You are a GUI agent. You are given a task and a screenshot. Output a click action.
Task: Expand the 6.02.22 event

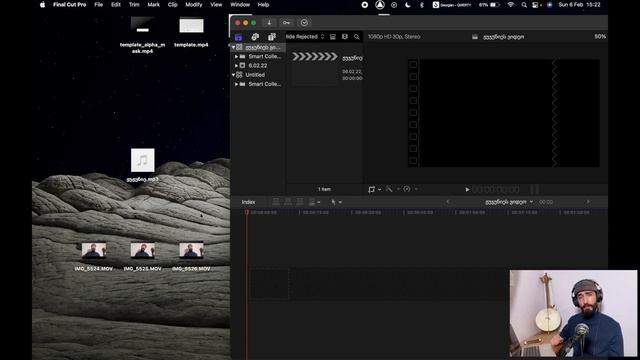(x=236, y=65)
